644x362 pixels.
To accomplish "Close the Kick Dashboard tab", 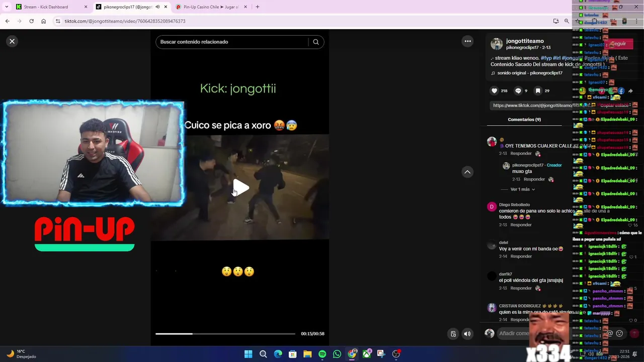I will pyautogui.click(x=86, y=7).
